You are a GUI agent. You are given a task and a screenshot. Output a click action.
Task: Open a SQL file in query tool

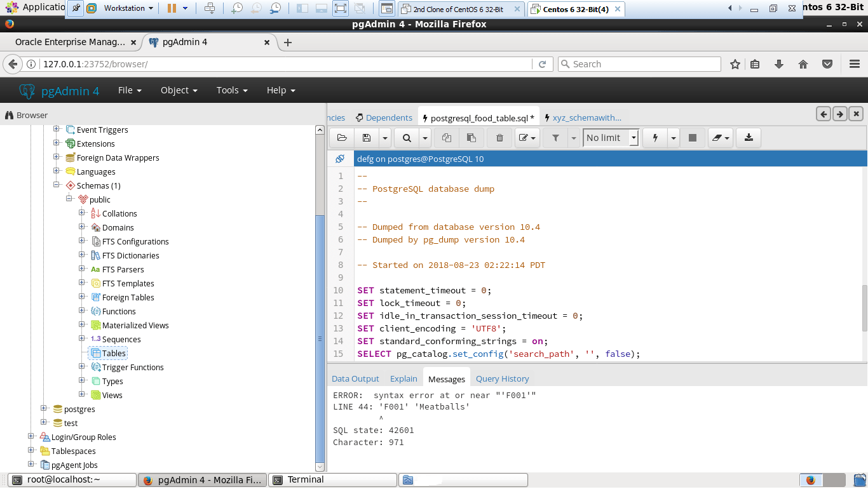coord(341,138)
